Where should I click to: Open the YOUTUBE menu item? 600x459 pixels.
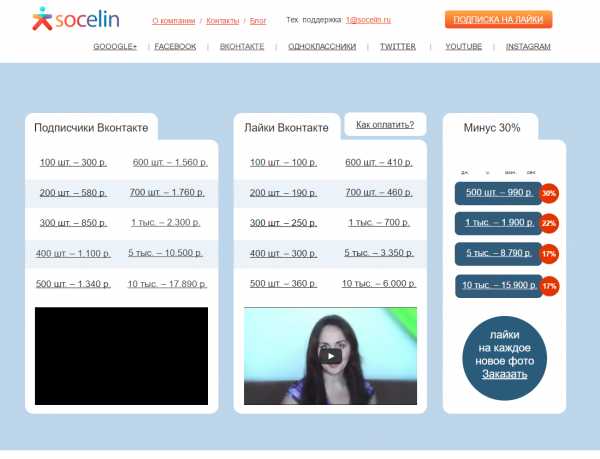[x=464, y=47]
